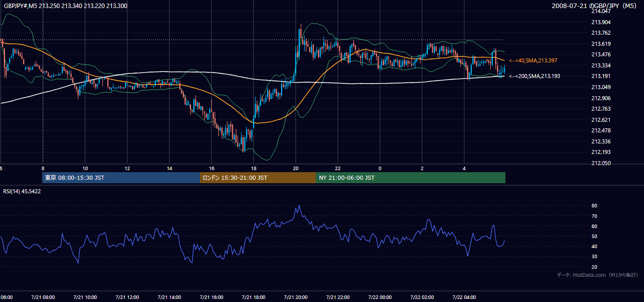Click bottom time label 7/21 08:00

coord(42,297)
